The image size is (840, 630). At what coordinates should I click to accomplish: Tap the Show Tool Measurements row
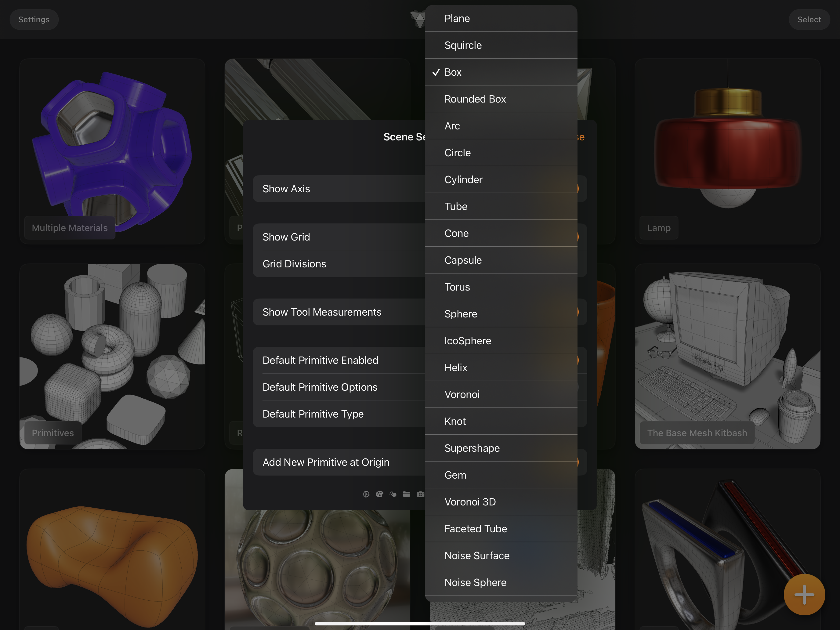click(339, 312)
